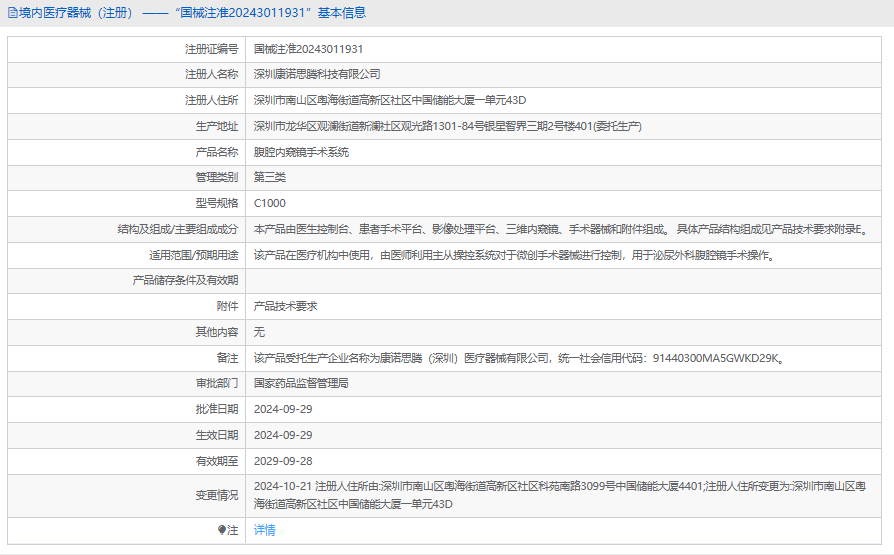The width and height of the screenshot is (894, 555).
Task: Click the 生产地址 label
Action: [x=217, y=126]
